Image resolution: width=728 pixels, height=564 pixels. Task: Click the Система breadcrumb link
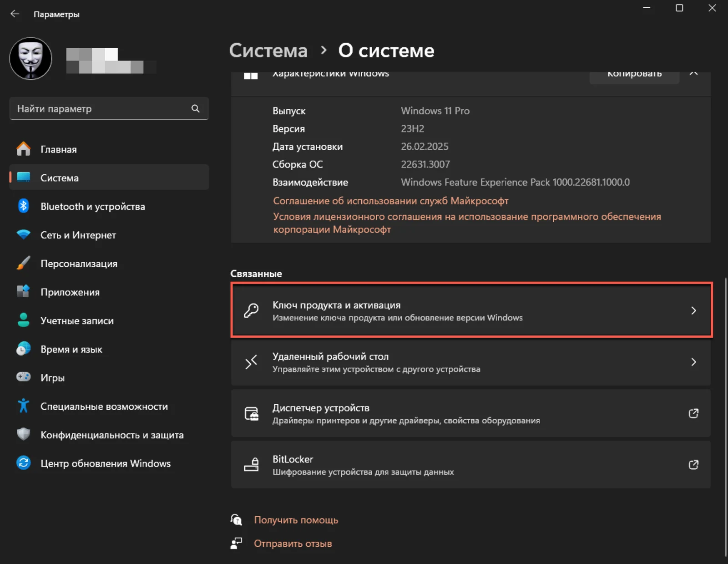coord(268,51)
